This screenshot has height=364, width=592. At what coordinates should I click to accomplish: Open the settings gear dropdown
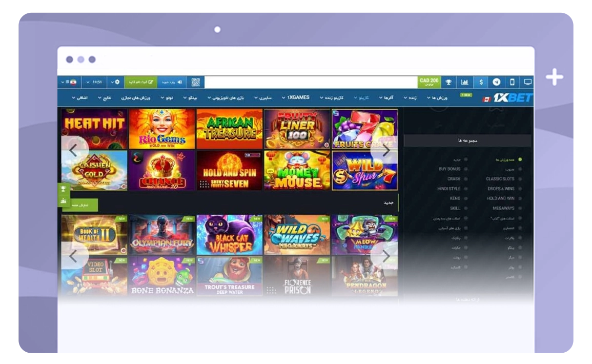coord(115,82)
